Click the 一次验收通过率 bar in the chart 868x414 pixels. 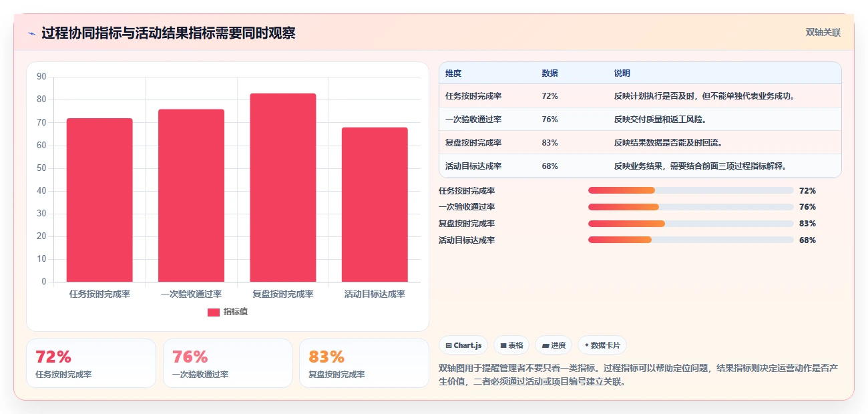pos(191,195)
